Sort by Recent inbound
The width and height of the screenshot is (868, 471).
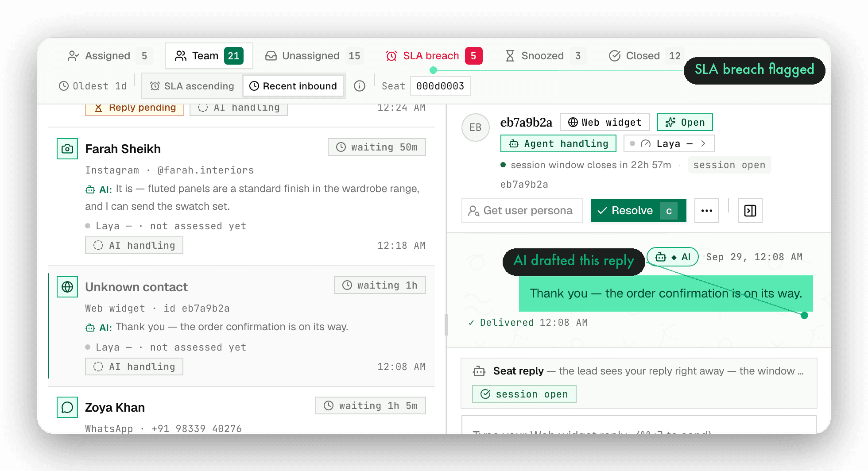pyautogui.click(x=293, y=86)
